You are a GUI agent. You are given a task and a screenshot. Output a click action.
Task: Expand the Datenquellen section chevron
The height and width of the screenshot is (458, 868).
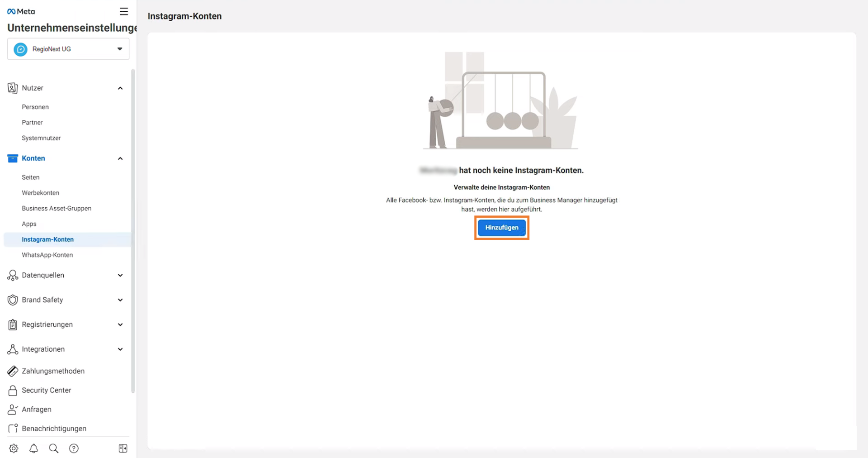point(120,275)
